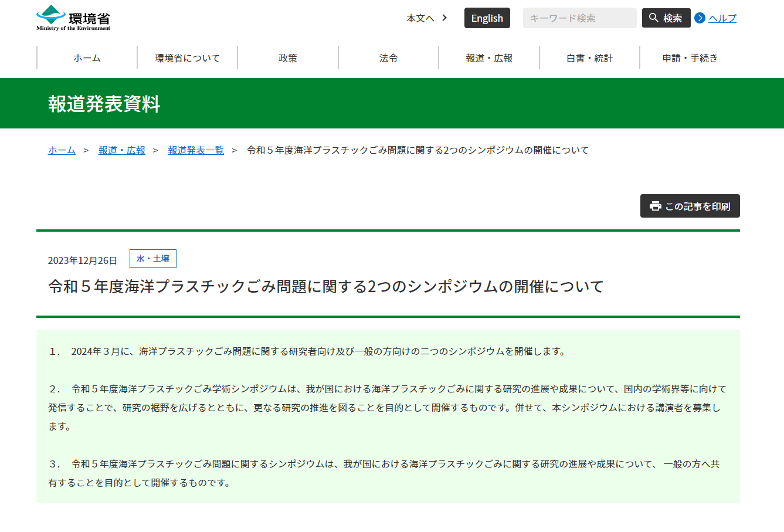Go to 報道・広報 in main navigation
Screen dimensions: 784x532
point(489,58)
